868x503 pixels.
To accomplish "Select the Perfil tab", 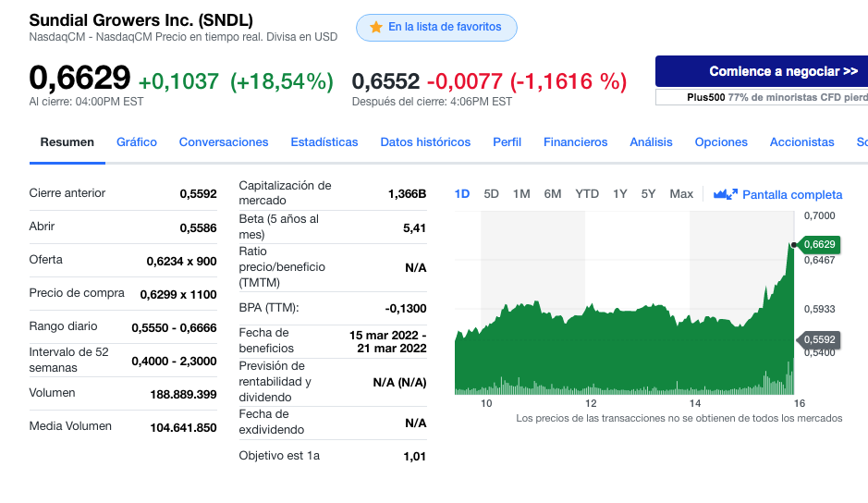I will point(507,142).
